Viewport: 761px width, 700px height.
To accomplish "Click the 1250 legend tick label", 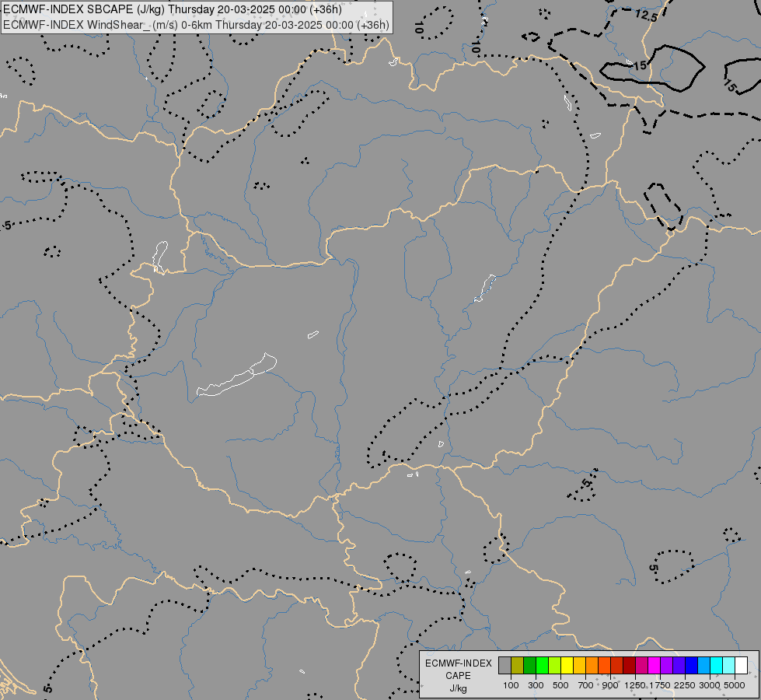I will (635, 685).
